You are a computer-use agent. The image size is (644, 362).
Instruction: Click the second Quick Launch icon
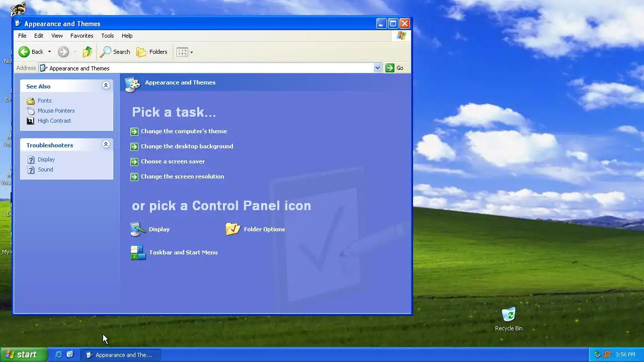(x=70, y=354)
